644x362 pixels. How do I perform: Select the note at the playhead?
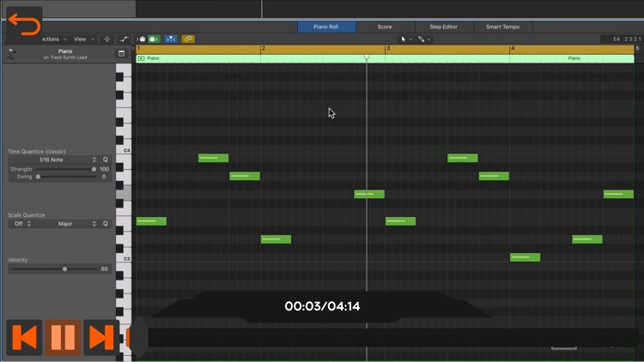tap(369, 194)
